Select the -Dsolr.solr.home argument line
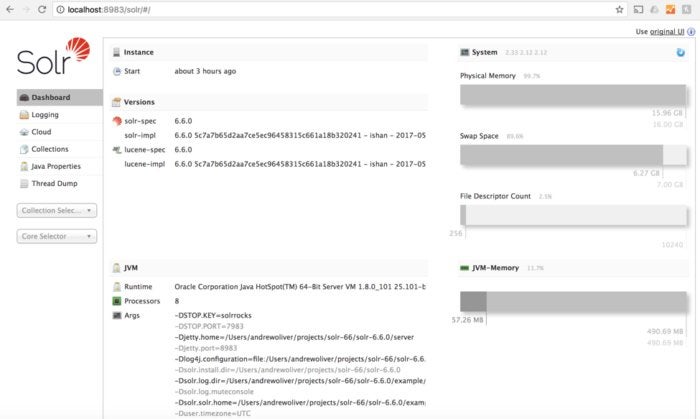The image size is (700, 419). pos(300,403)
